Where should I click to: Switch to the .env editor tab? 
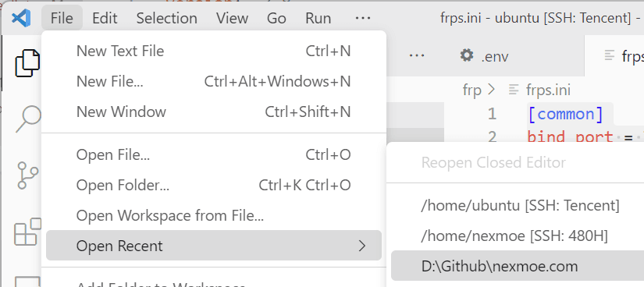pyautogui.click(x=484, y=55)
